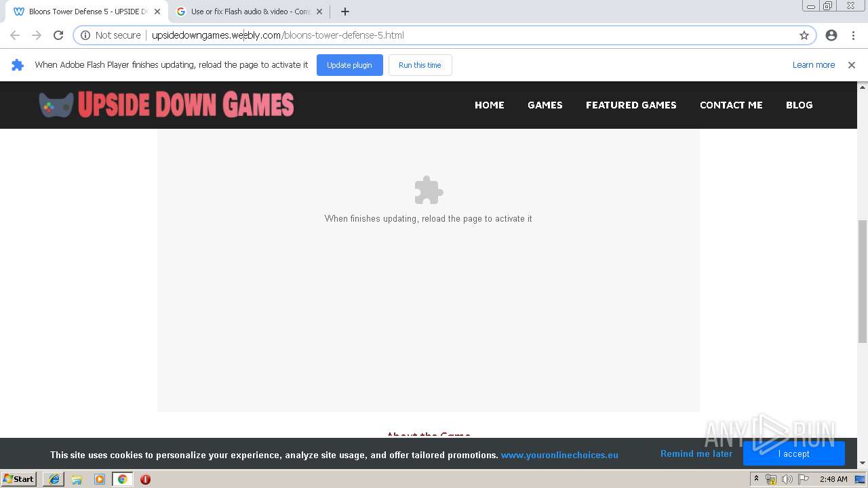Show hidden system tray icons
Viewport: 868px width, 488px height.
point(756,479)
